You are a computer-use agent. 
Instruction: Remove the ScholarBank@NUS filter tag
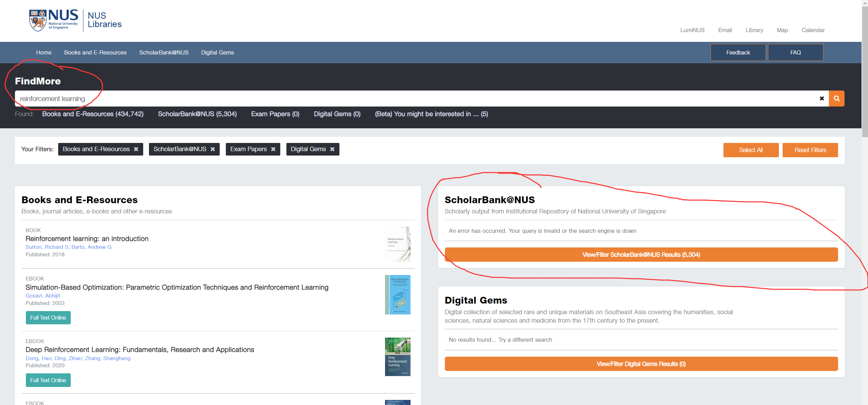(x=213, y=149)
